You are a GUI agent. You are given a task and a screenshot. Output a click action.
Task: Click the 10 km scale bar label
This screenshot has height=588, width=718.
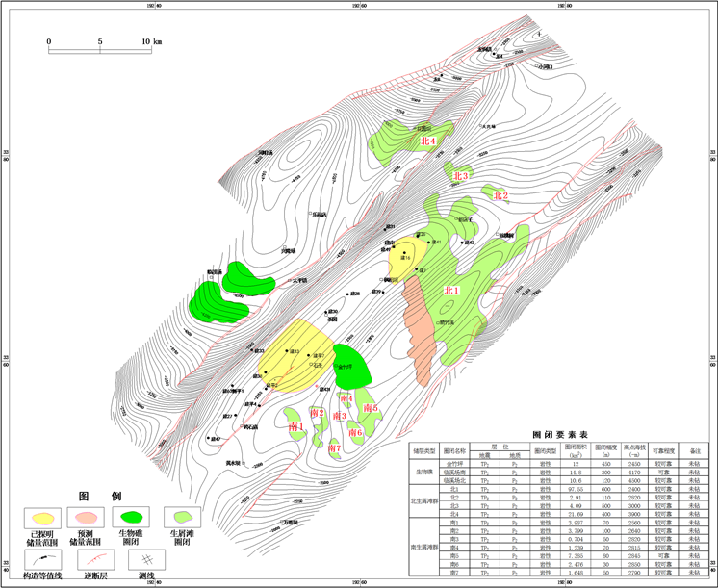coord(150,41)
